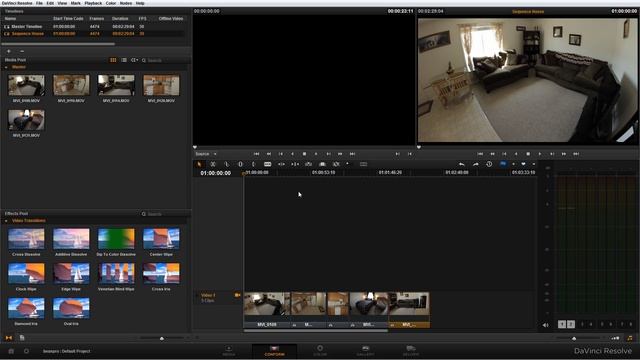
Task: Select the Center Wipe transition
Action: [161, 239]
